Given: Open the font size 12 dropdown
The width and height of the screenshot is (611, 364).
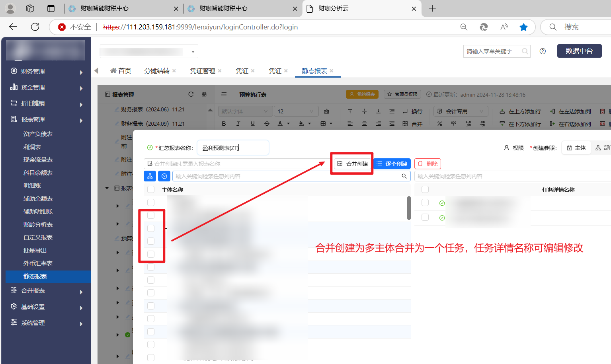Looking at the screenshot, I should coord(296,111).
